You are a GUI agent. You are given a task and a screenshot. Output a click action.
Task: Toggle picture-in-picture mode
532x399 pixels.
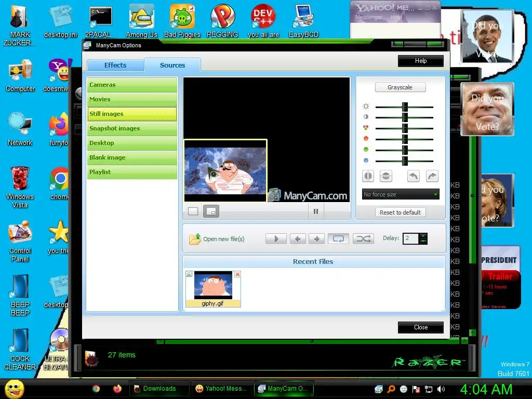pos(211,211)
